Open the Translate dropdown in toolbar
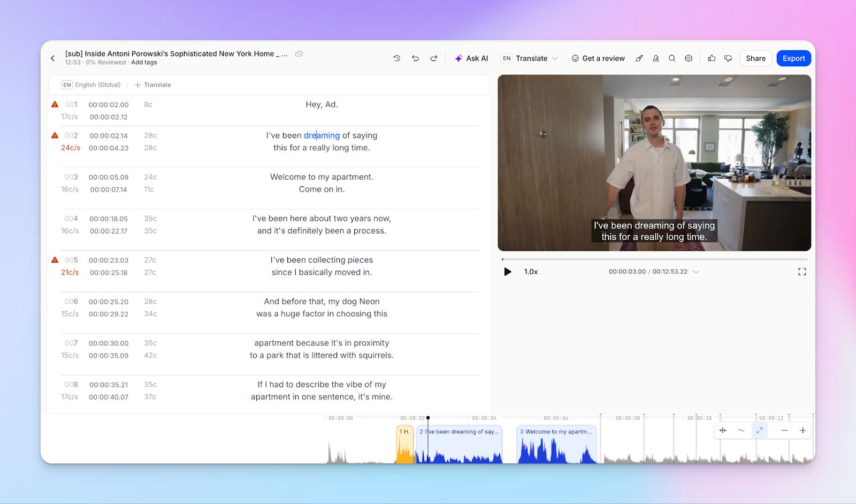 click(x=530, y=58)
